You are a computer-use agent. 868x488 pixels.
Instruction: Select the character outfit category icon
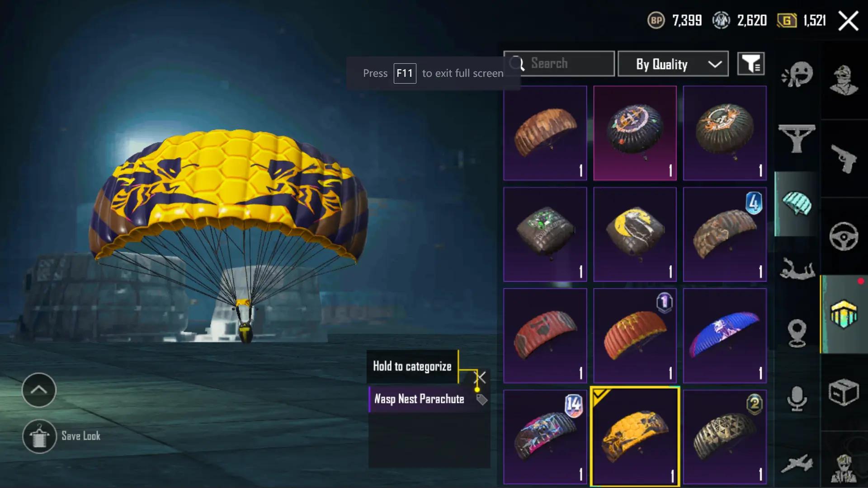pyautogui.click(x=844, y=80)
